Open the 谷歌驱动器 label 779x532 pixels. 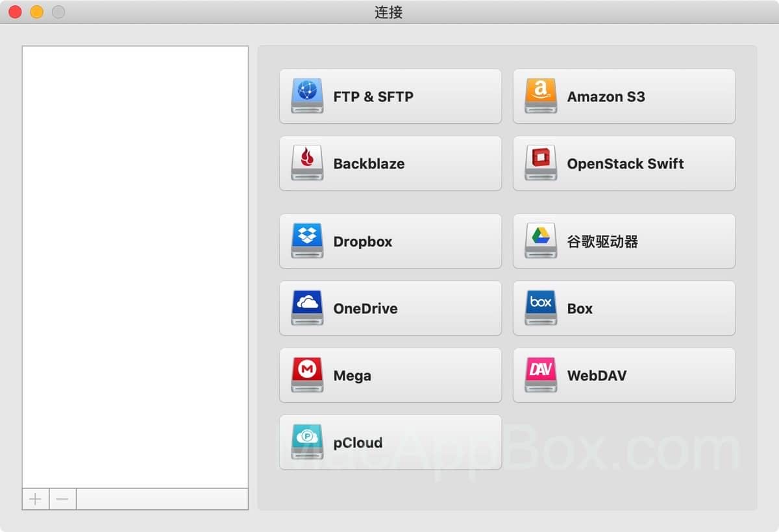602,241
